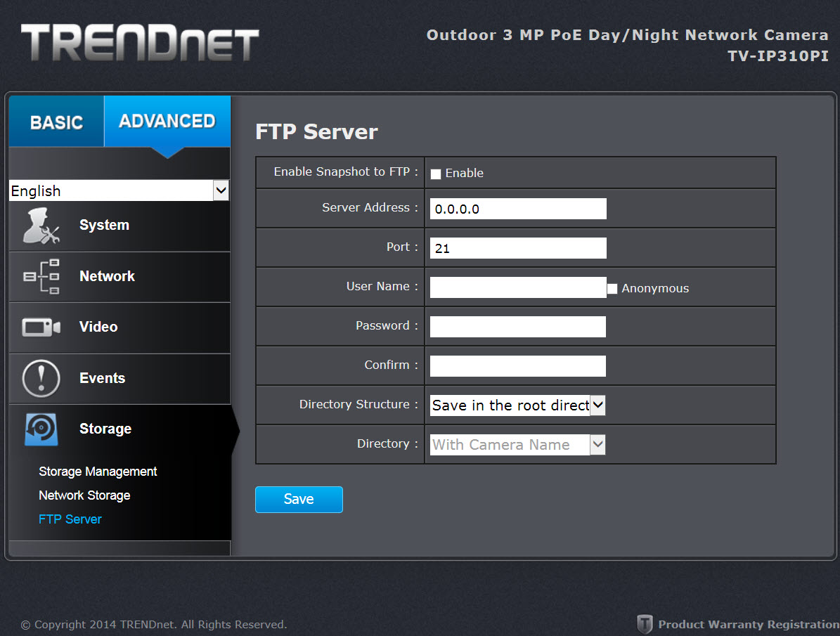Open the Network menu
Image resolution: width=840 pixels, height=636 pixels.
[119, 277]
